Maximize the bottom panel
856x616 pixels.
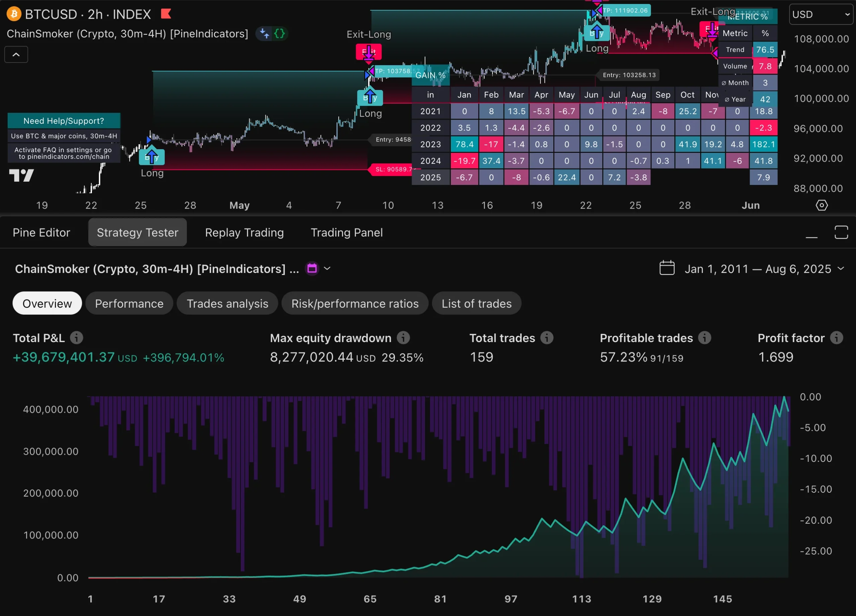tap(841, 232)
